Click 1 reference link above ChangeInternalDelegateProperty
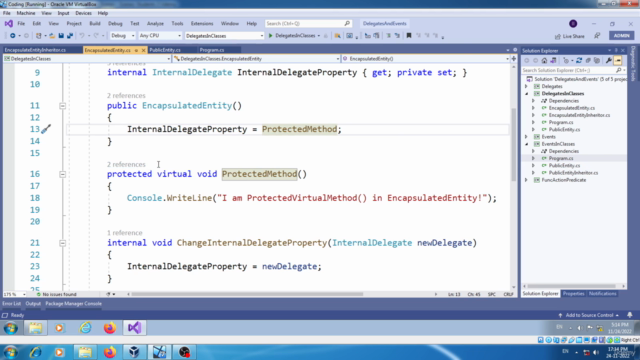Image resolution: width=640 pixels, height=360 pixels. (124, 233)
